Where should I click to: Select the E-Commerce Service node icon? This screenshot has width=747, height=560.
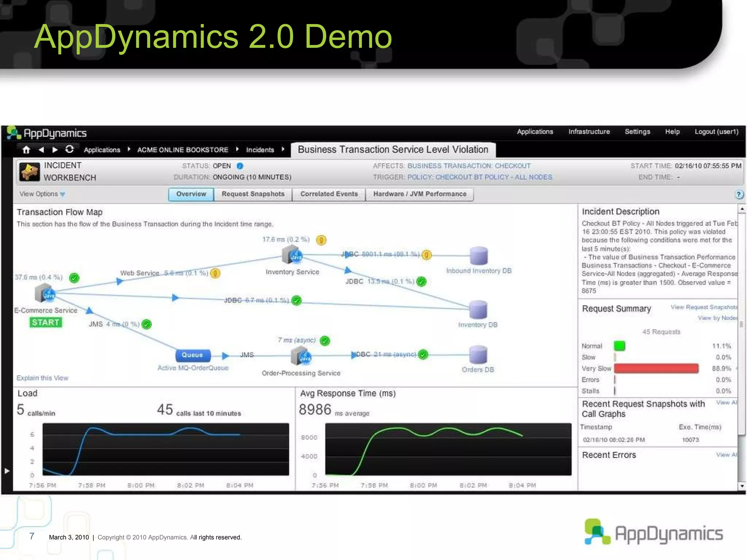click(x=44, y=293)
